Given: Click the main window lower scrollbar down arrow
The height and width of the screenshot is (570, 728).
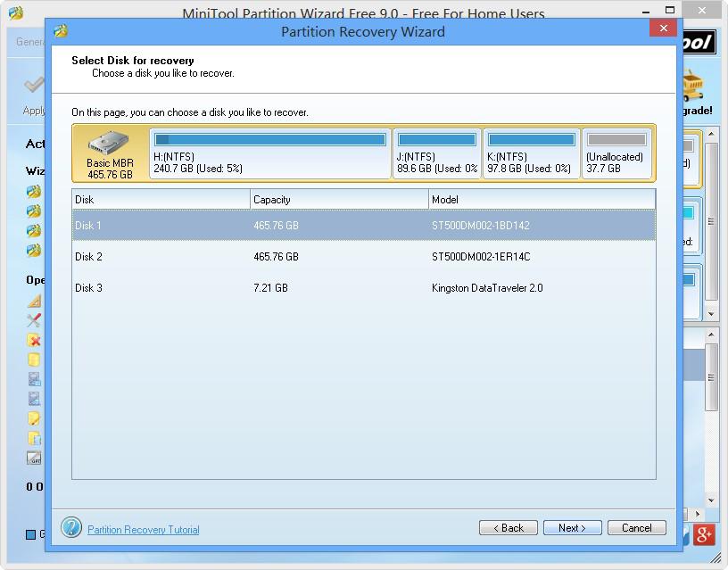Looking at the screenshot, I should [711, 500].
